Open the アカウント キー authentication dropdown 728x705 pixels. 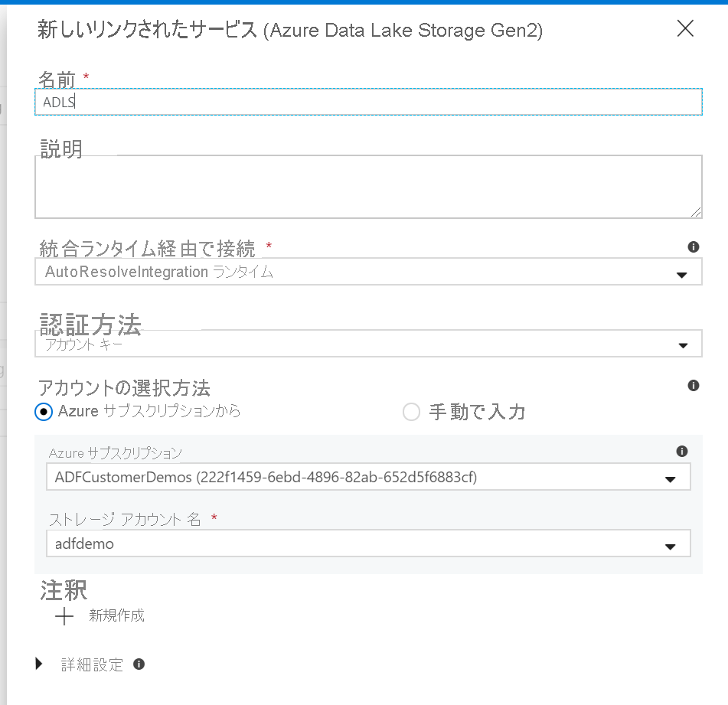click(x=367, y=344)
